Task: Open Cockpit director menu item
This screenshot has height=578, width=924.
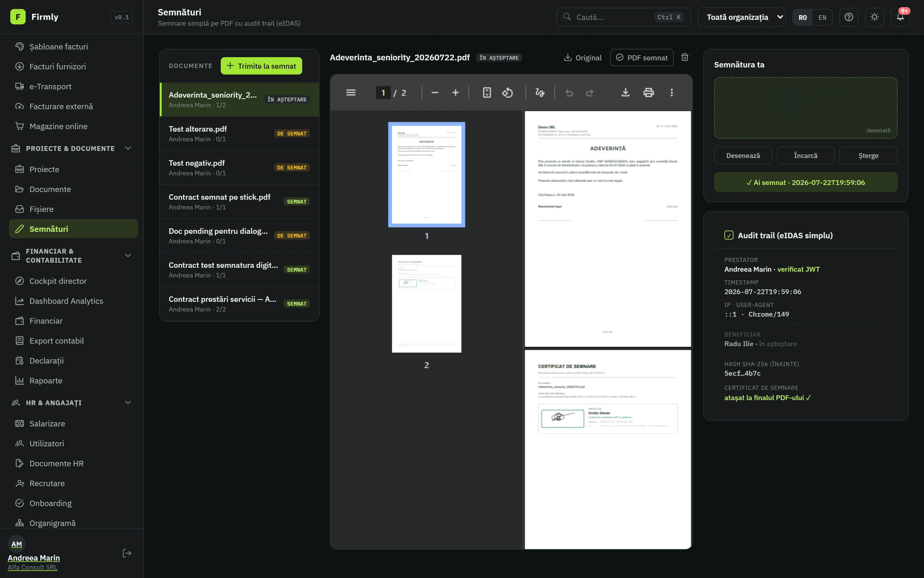Action: [73, 281]
